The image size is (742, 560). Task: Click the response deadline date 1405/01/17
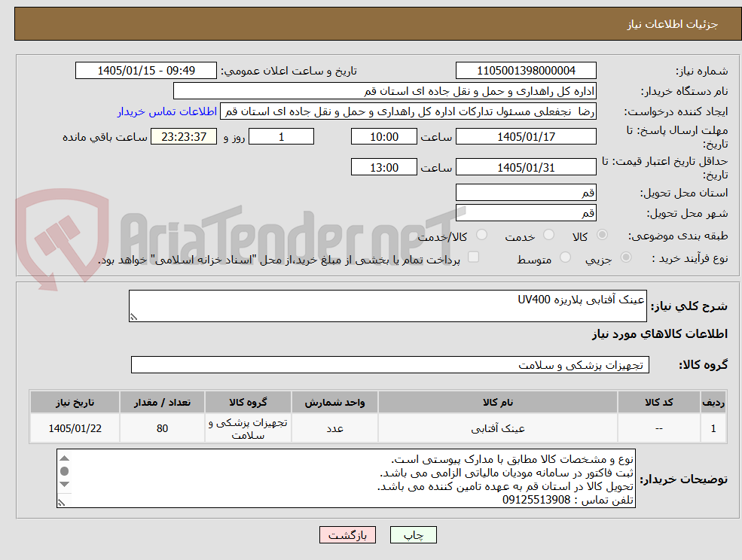[526, 137]
